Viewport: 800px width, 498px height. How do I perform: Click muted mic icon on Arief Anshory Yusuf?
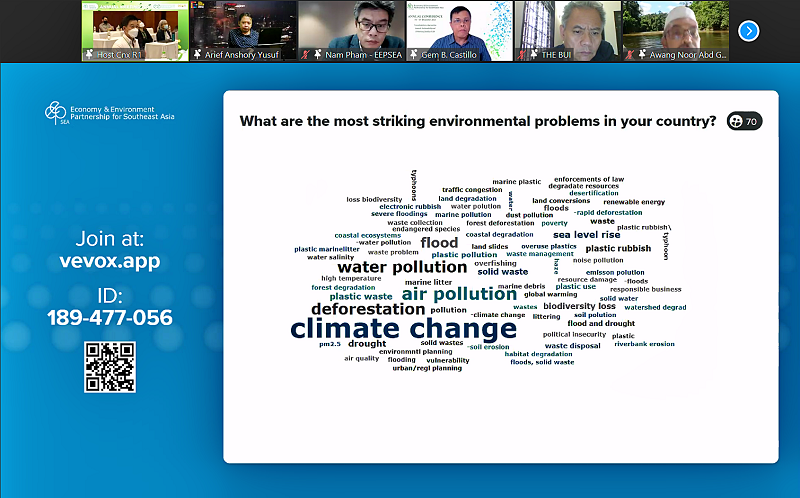pyautogui.click(x=198, y=54)
